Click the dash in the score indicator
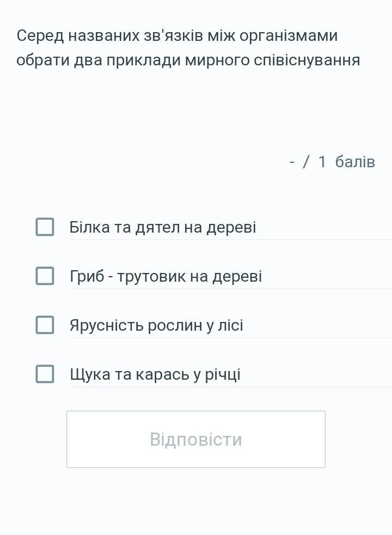 [292, 162]
